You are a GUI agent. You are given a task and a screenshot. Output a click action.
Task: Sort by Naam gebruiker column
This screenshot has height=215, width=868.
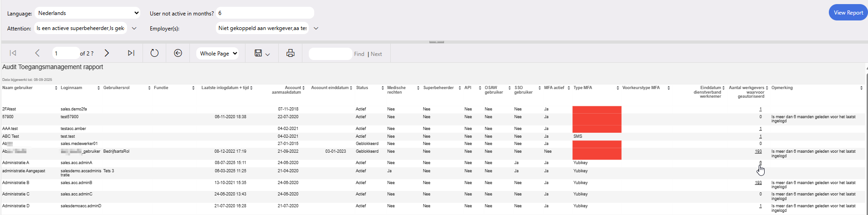56,88
